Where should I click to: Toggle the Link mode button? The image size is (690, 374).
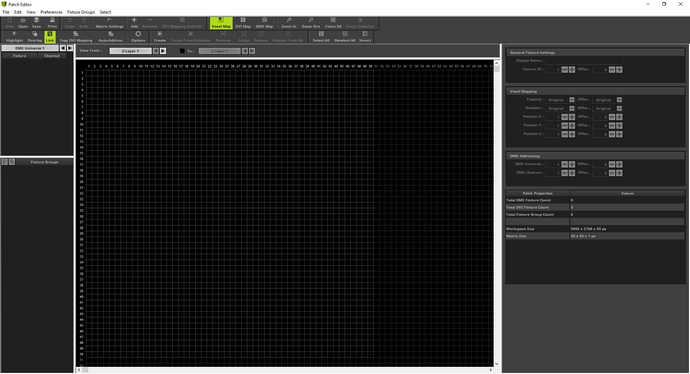(50, 37)
